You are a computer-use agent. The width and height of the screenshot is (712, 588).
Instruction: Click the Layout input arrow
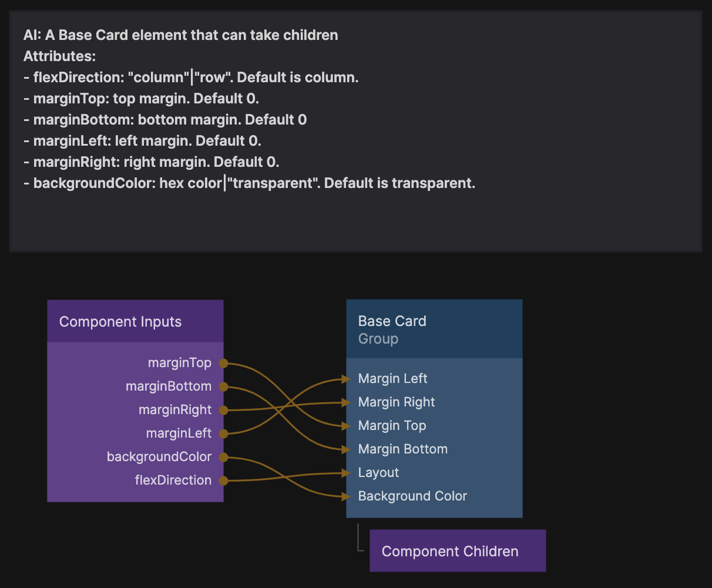[x=347, y=473]
